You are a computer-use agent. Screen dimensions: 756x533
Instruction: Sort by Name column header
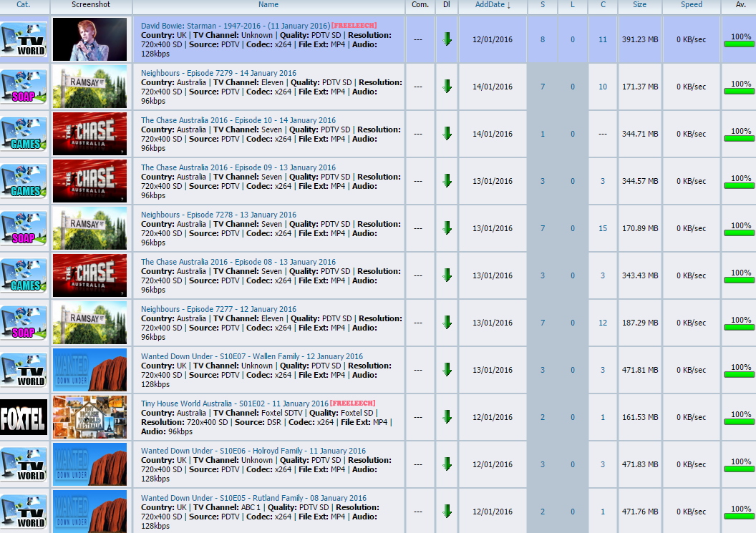coord(268,4)
